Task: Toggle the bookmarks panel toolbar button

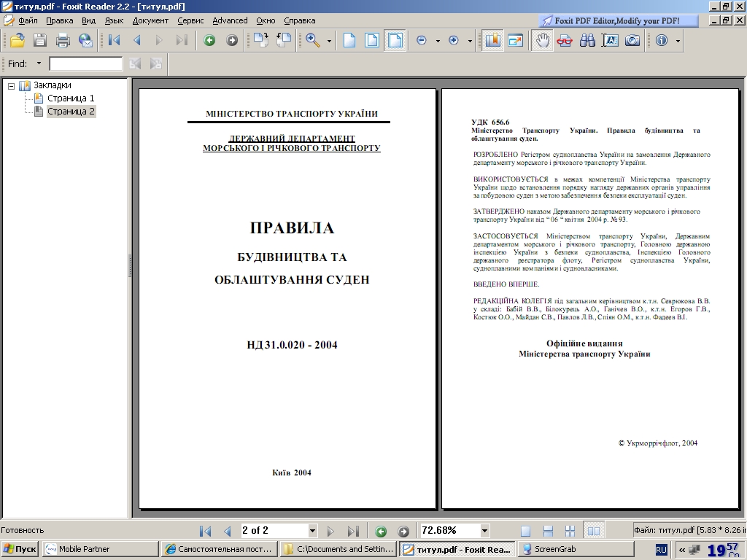Action: pyautogui.click(x=492, y=41)
